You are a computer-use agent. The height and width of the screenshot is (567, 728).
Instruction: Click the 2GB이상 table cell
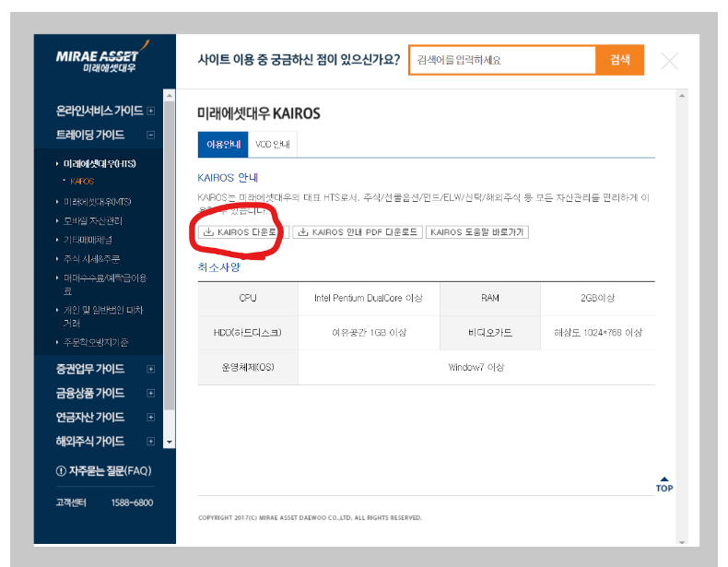[x=598, y=299]
